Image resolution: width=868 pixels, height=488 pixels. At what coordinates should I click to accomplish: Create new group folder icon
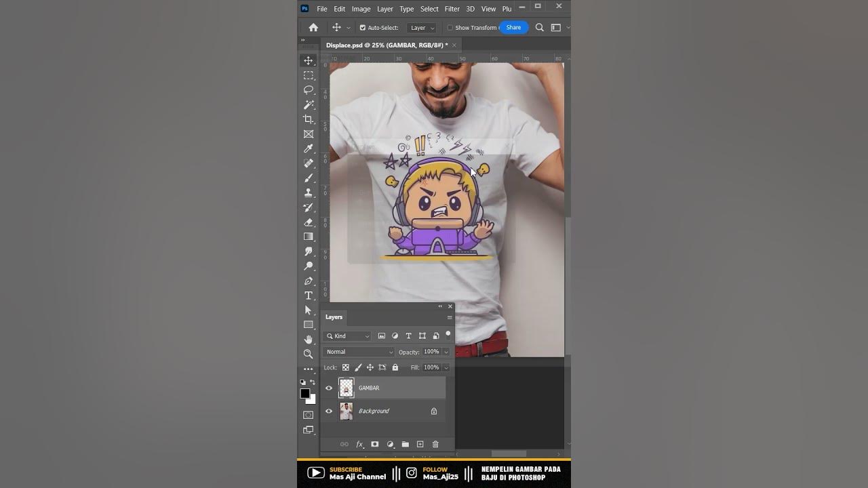click(405, 445)
